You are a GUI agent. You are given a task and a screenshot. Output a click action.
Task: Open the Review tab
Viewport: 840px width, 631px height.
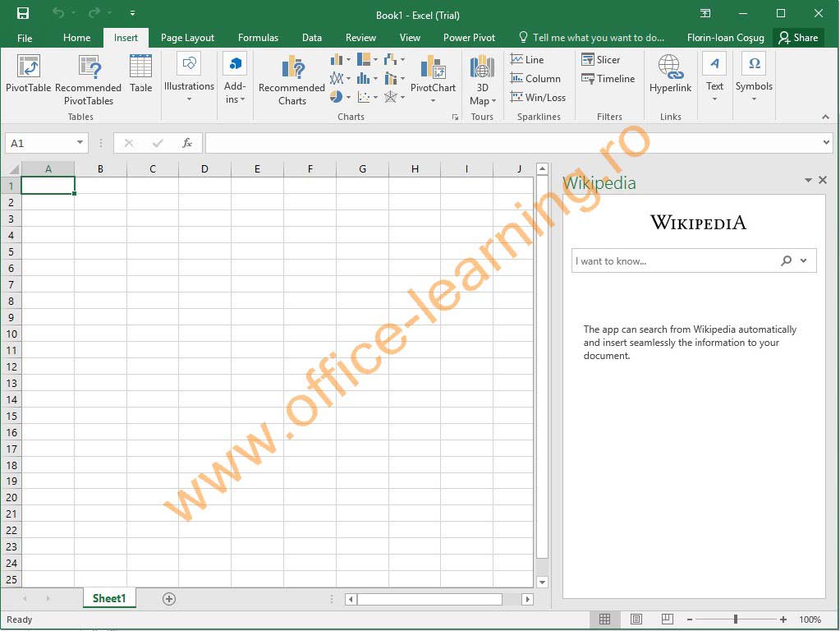pyautogui.click(x=360, y=38)
